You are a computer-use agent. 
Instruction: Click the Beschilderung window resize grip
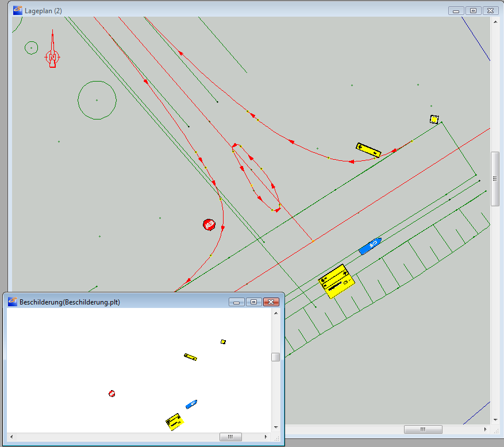click(276, 438)
